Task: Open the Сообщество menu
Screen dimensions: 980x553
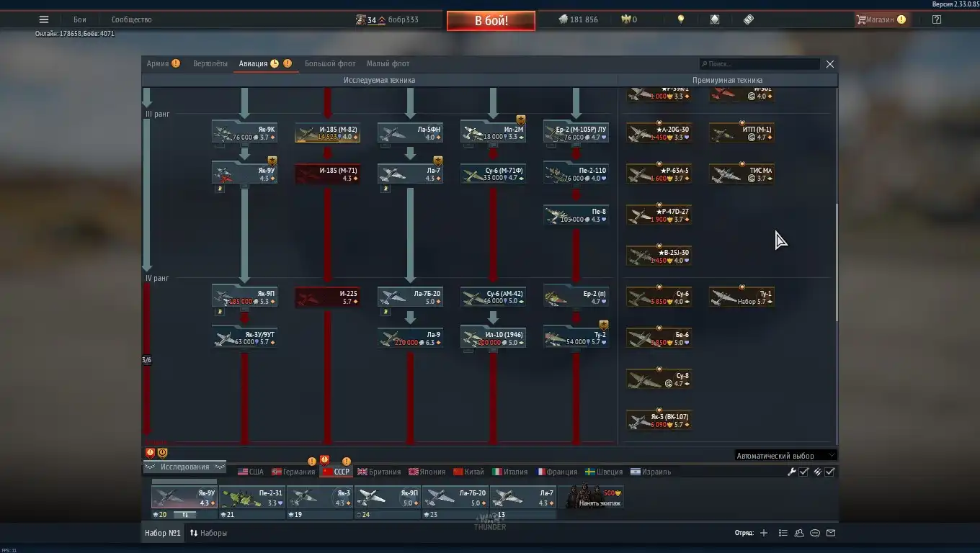Action: pos(131,19)
